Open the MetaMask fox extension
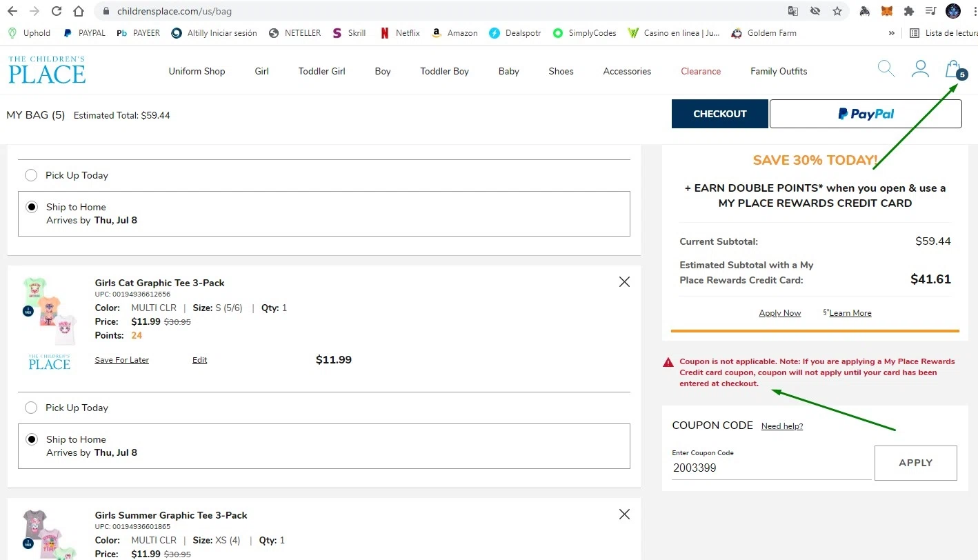Screen dimensions: 978x560 (886, 11)
